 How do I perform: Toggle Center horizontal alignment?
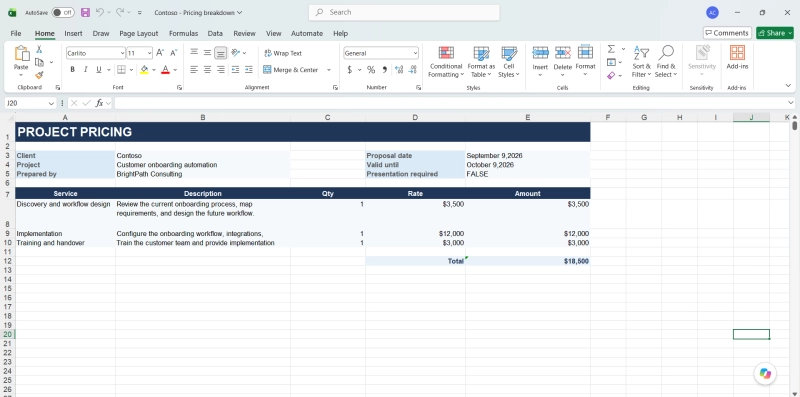pos(207,69)
